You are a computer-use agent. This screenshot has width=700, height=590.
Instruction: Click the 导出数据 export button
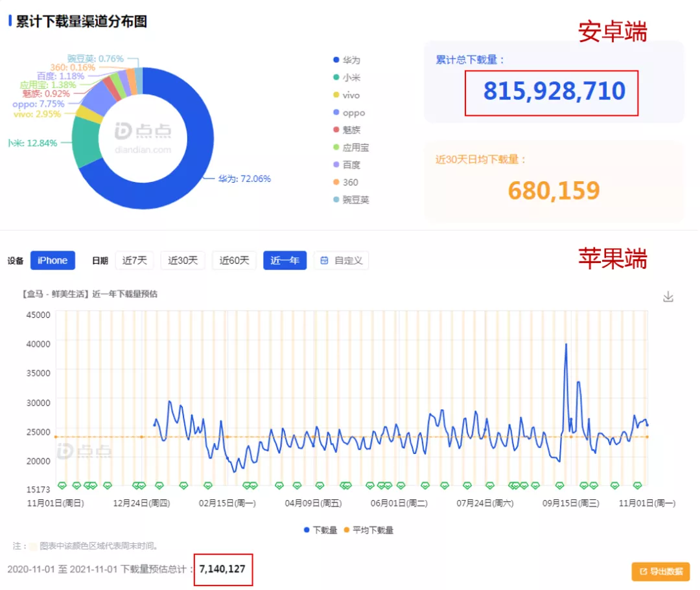pos(660,571)
